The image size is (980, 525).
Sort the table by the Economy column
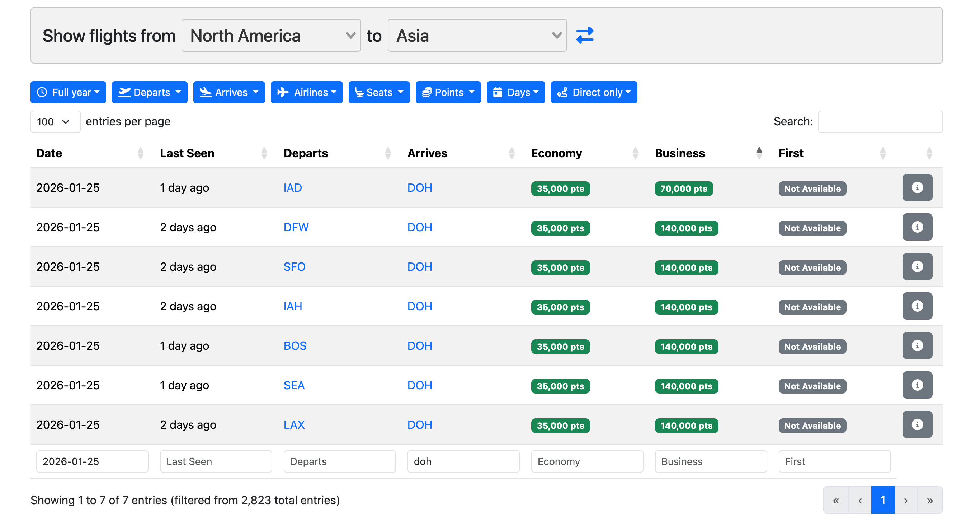tap(556, 153)
